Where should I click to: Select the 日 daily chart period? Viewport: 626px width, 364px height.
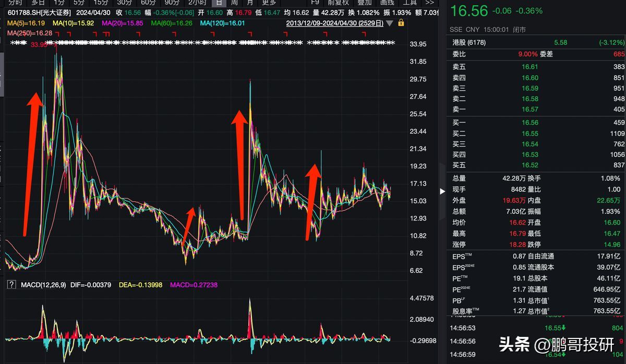pyautogui.click(x=218, y=3)
